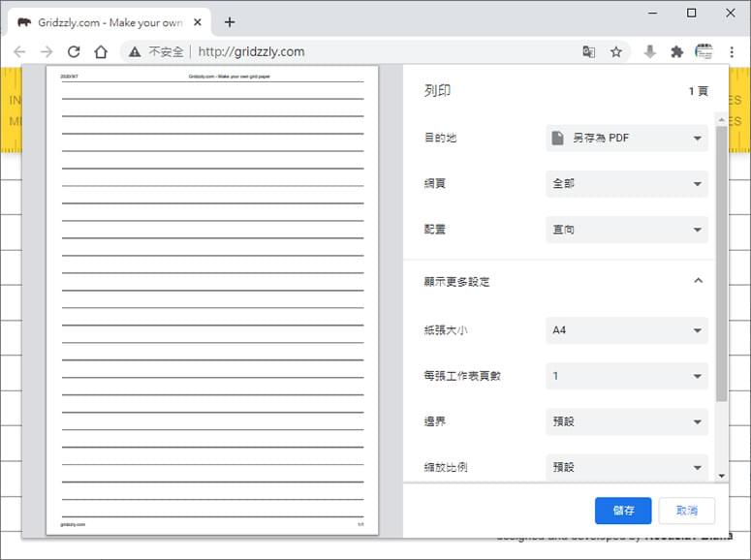Click the back navigation arrow
This screenshot has height=560, width=751.
coord(19,51)
